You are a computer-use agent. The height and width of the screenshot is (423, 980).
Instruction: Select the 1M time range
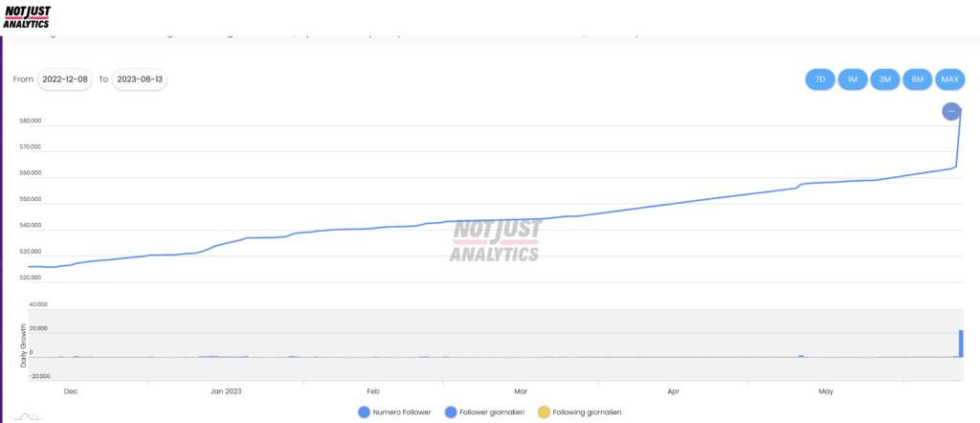853,79
